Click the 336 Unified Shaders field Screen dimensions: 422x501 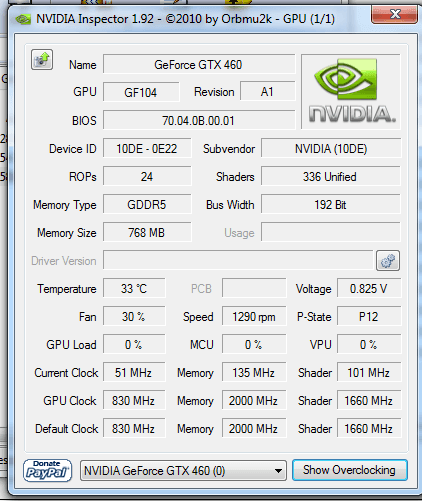[331, 176]
